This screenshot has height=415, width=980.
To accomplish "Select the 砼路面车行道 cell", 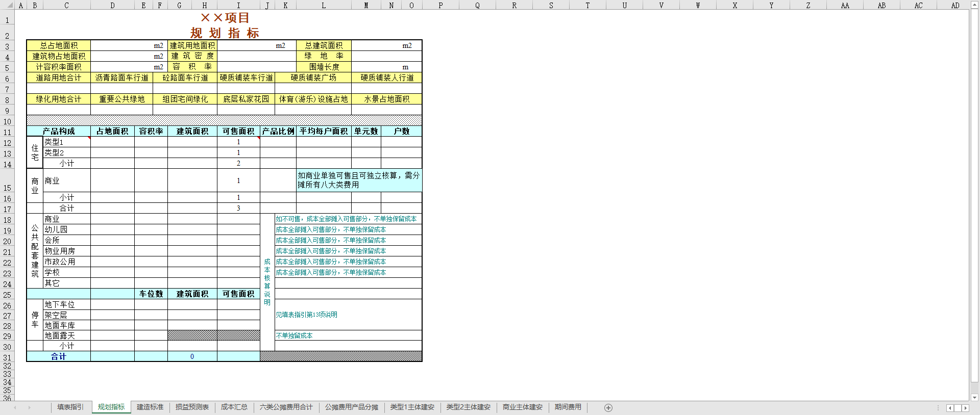I will coord(185,77).
